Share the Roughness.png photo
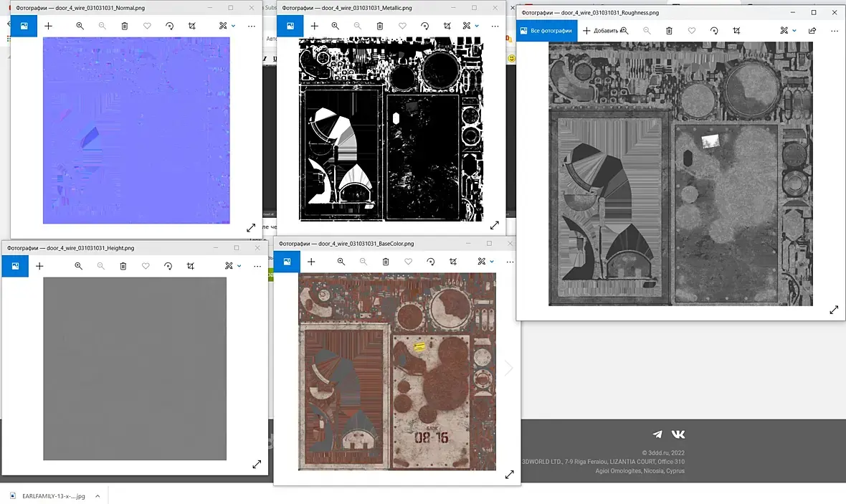Image resolution: width=846 pixels, height=504 pixels. (812, 31)
